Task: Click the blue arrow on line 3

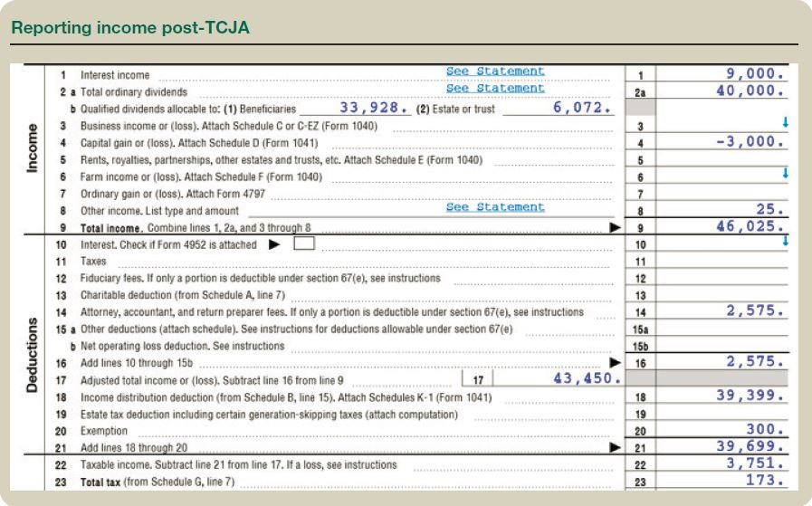Action: click(785, 122)
